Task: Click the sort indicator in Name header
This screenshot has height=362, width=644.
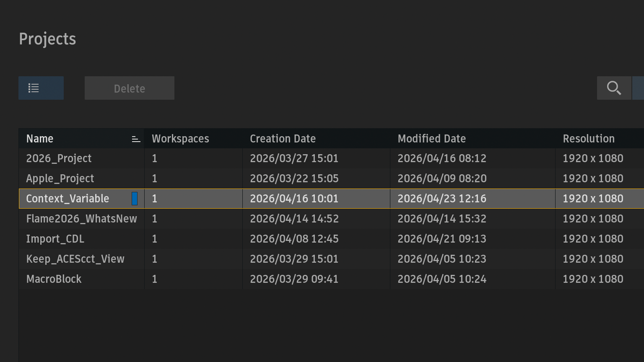Action: (136, 139)
